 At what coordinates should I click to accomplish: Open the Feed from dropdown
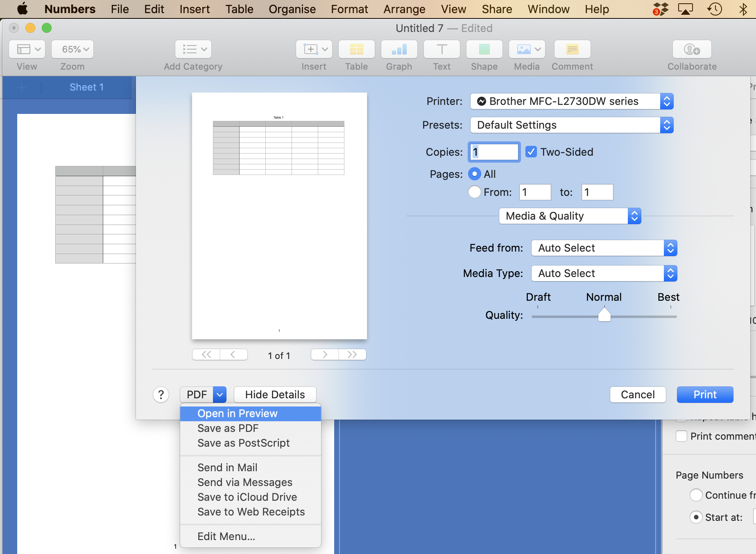click(604, 248)
